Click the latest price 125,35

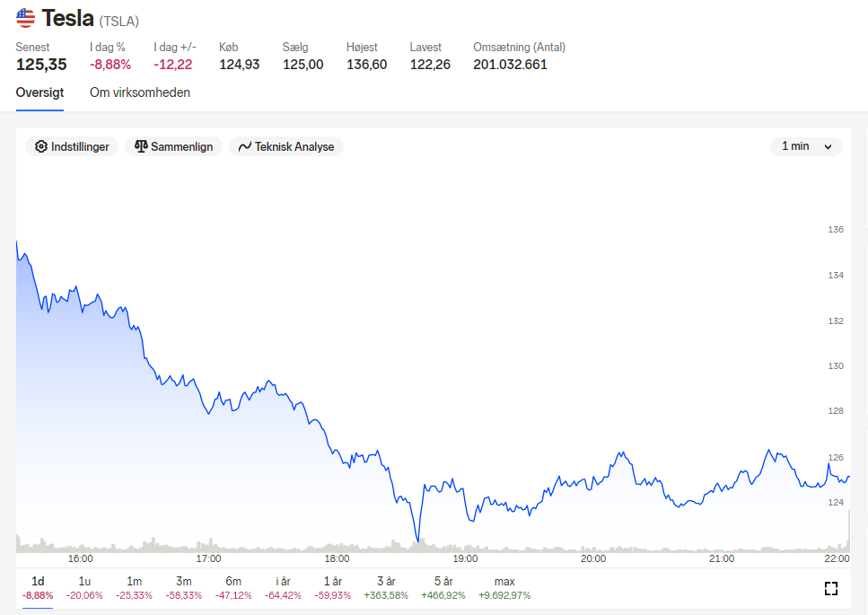tap(41, 65)
